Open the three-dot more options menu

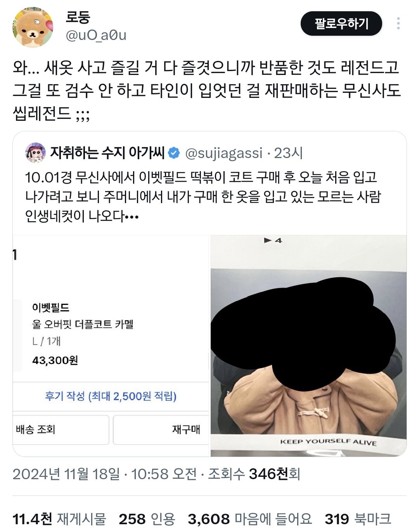398,24
